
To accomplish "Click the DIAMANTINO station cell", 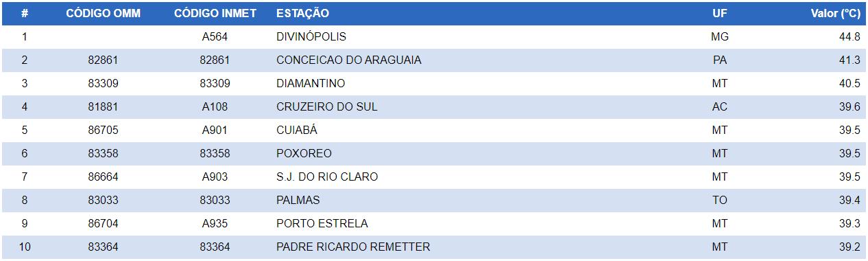I will click(311, 84).
